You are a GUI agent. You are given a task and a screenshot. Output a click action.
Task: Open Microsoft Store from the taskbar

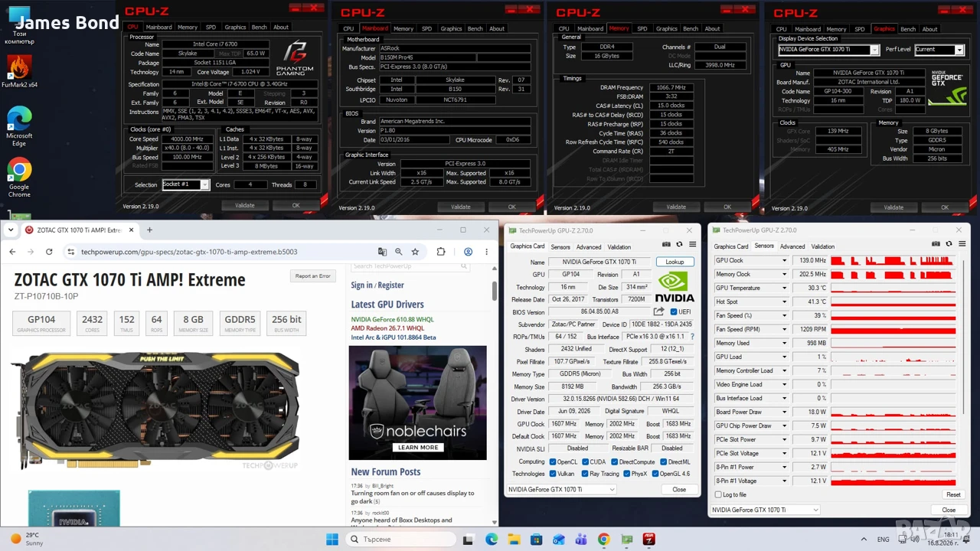point(535,540)
